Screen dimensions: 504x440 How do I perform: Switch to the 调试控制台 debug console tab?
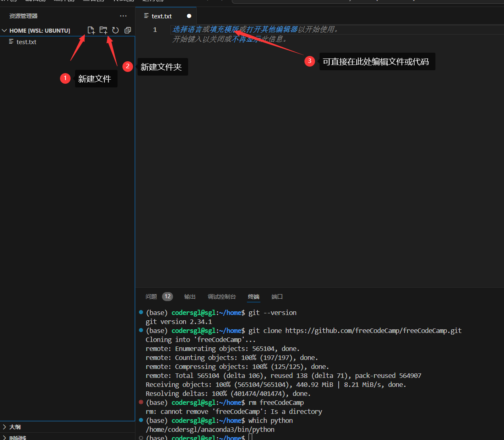pos(222,297)
